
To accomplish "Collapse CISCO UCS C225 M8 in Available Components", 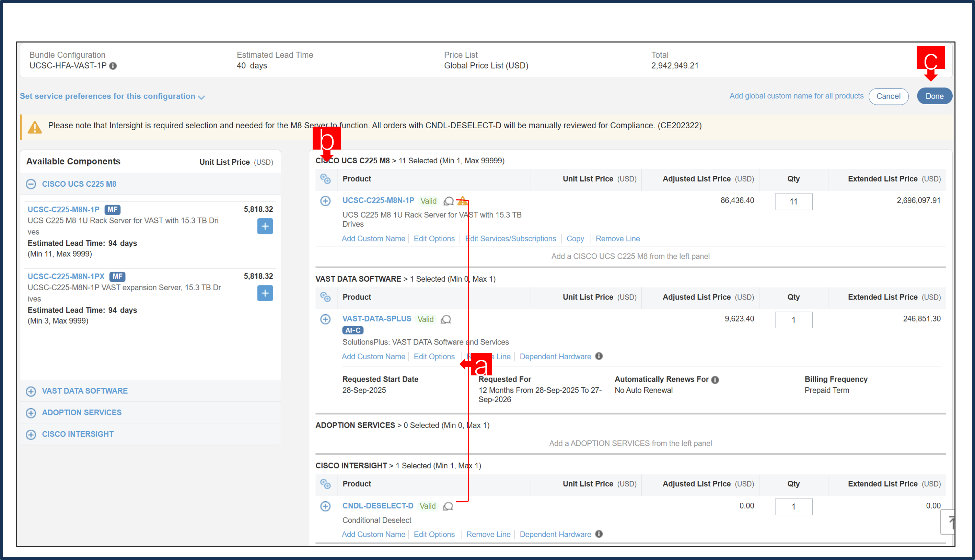I will [31, 184].
